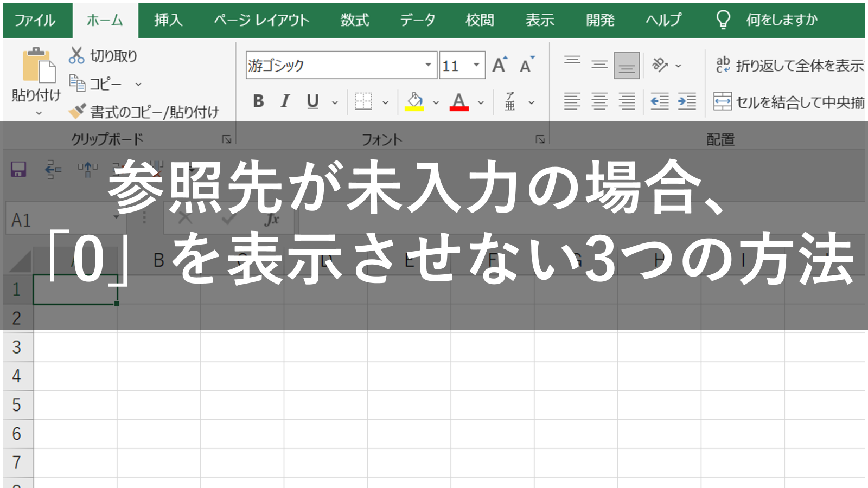Expand phonetic guide dropdown arrow

tap(532, 102)
